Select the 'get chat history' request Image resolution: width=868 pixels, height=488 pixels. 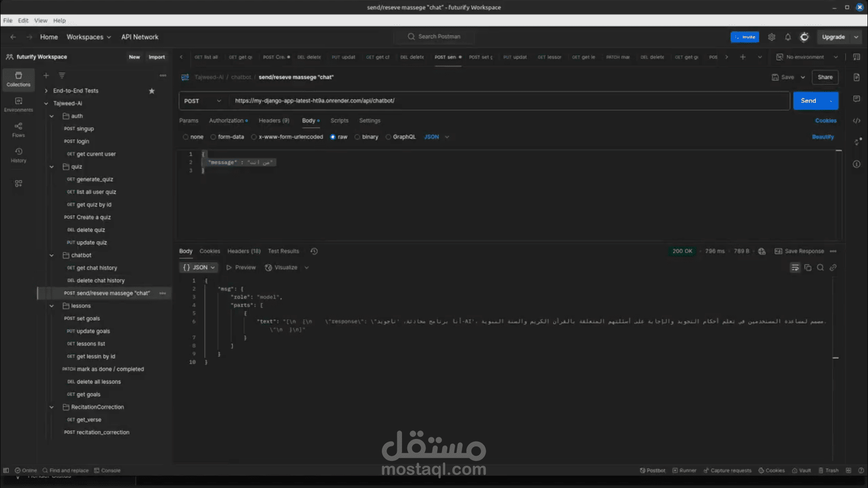coord(97,268)
